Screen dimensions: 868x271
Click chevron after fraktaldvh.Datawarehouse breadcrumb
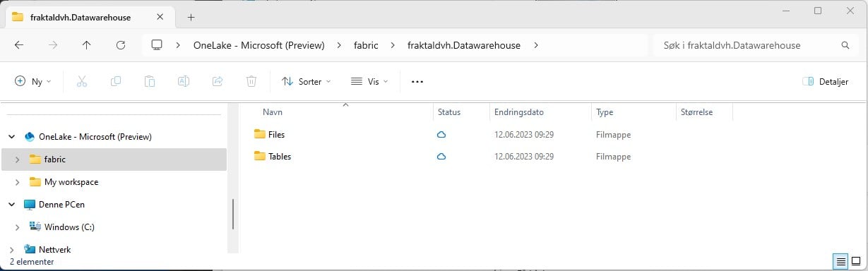535,45
